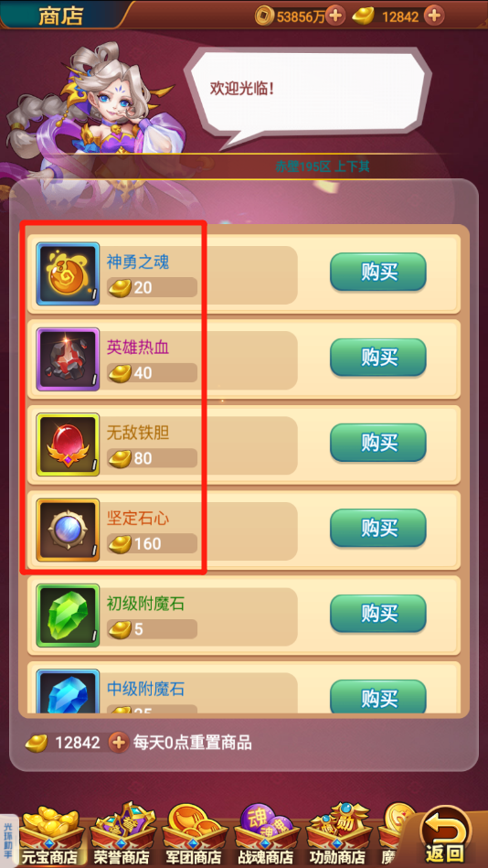Buy 神勇之魂 with 购买 button
This screenshot has height=868, width=488.
coord(378,272)
